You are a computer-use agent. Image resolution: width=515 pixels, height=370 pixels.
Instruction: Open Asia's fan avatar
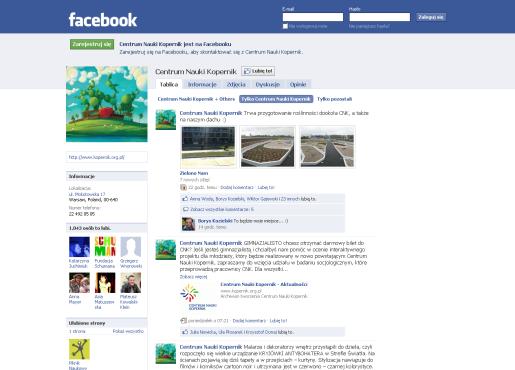(105, 283)
